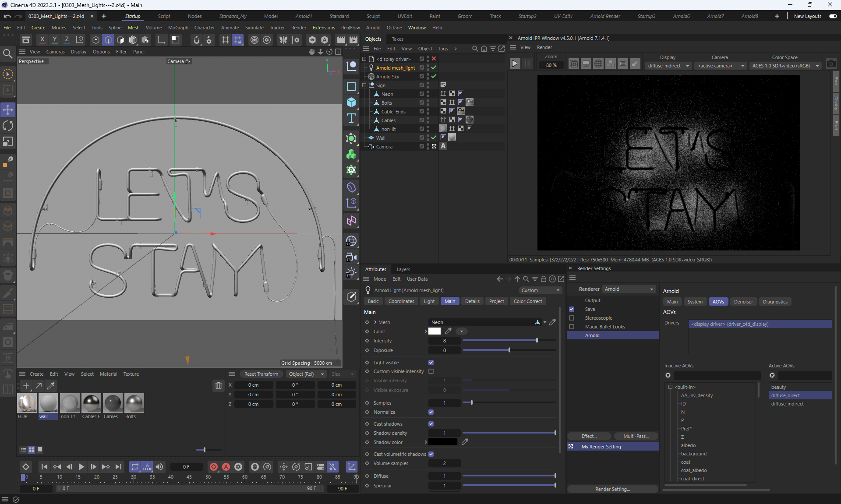
Task: Select the Move tool in left toolbar
Action: (8, 110)
